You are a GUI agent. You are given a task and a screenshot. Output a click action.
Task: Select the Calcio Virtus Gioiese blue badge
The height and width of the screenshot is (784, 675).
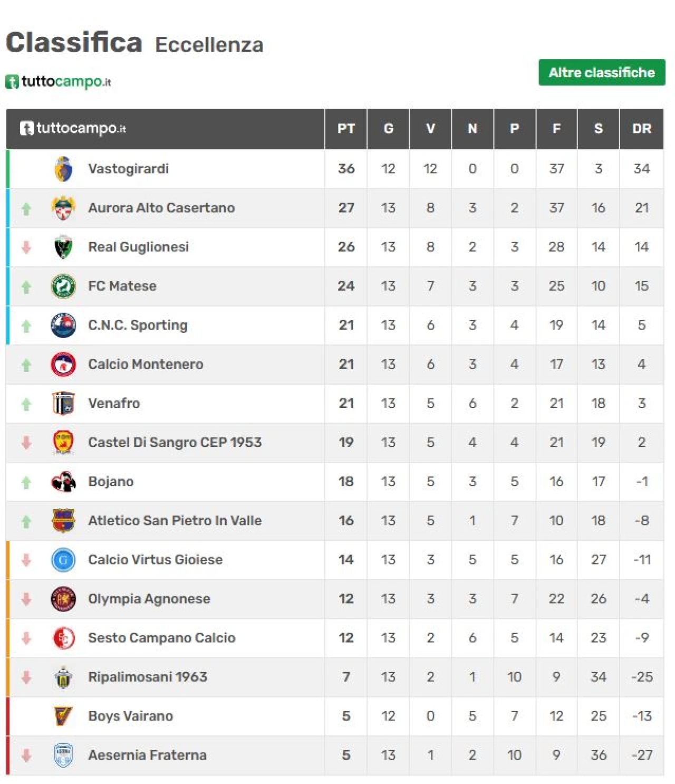[x=63, y=560]
